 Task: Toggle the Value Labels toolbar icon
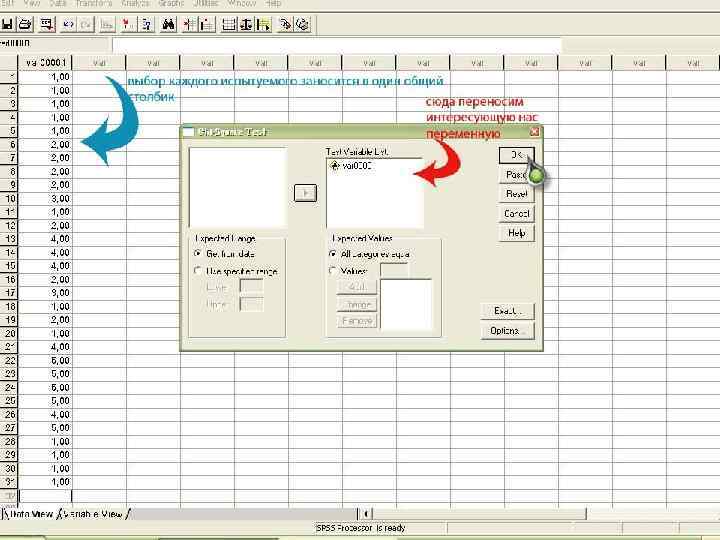point(285,24)
